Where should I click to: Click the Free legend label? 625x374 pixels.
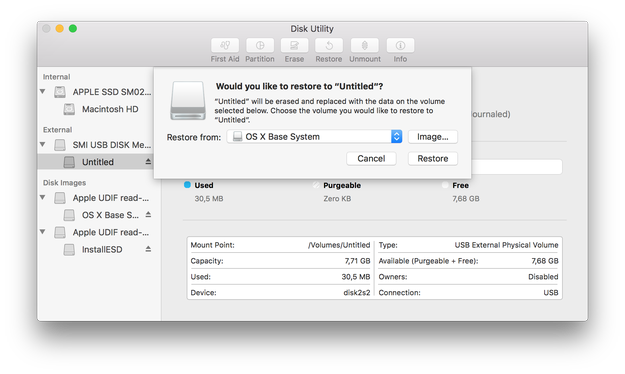[460, 185]
